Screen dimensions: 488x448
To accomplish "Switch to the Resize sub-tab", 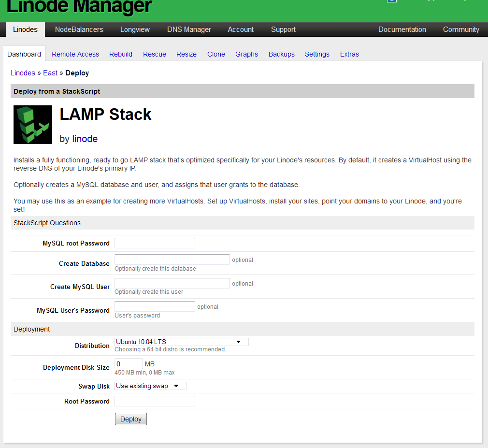I will [x=187, y=54].
